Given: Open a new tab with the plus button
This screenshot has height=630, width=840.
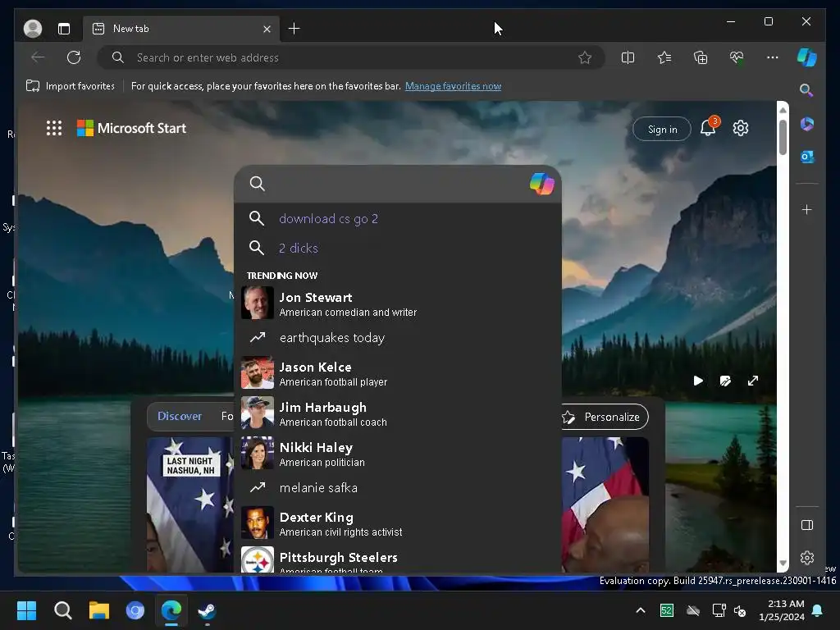Looking at the screenshot, I should [294, 29].
